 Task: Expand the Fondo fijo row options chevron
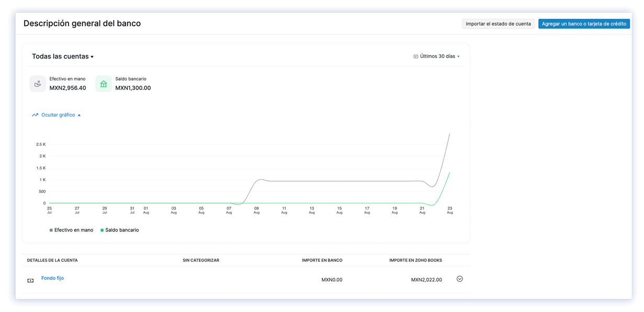coord(460,279)
